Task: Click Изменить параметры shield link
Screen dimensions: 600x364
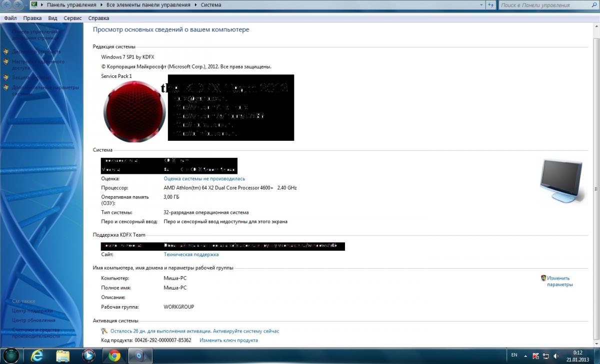Action: pos(558,281)
